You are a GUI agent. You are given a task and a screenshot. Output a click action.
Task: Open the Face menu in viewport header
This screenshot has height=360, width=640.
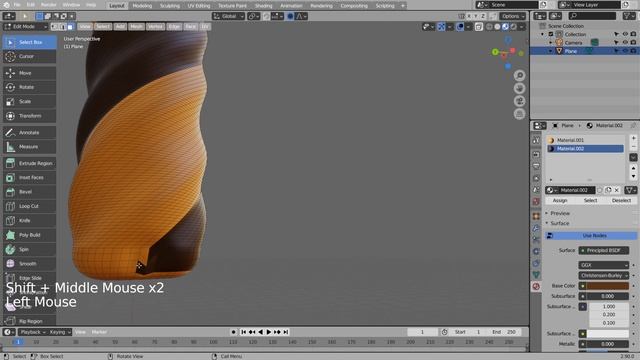tap(190, 27)
